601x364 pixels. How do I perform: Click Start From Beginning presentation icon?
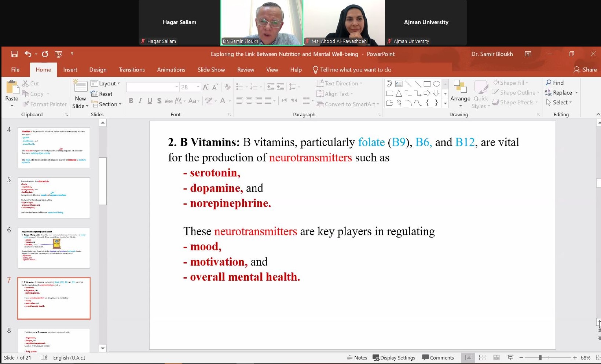point(58,54)
